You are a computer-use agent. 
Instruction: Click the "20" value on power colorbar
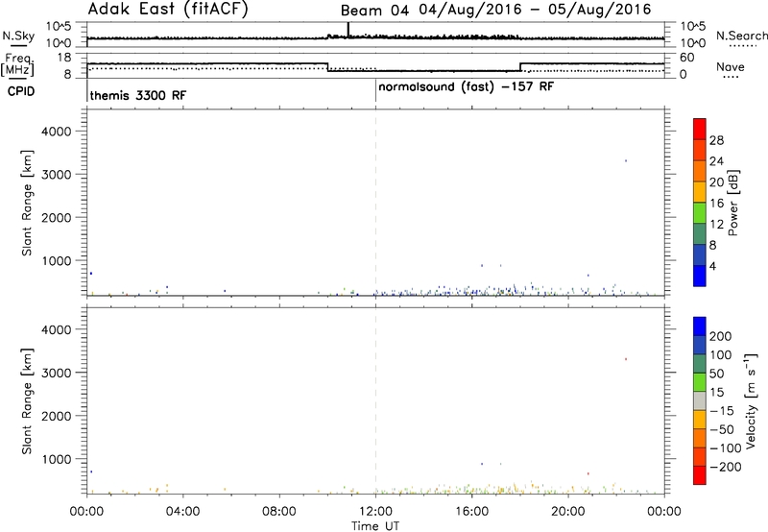[x=716, y=182]
